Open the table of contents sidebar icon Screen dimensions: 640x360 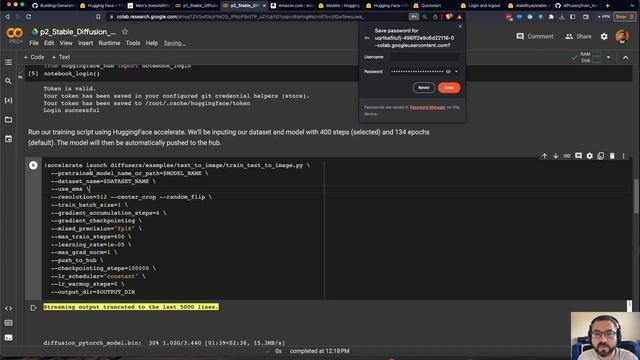pos(8,62)
